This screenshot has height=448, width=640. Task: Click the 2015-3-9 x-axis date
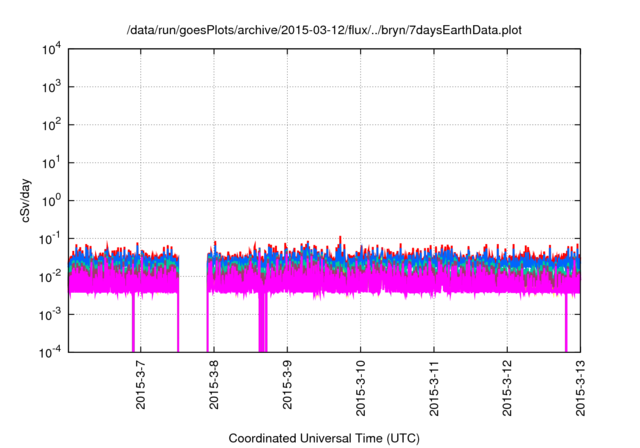(287, 384)
